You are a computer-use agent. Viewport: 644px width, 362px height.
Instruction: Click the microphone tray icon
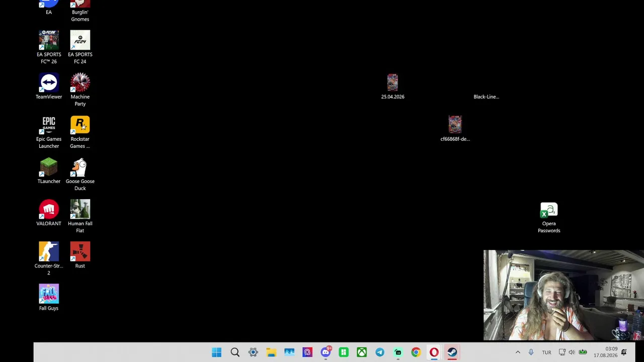point(531,352)
